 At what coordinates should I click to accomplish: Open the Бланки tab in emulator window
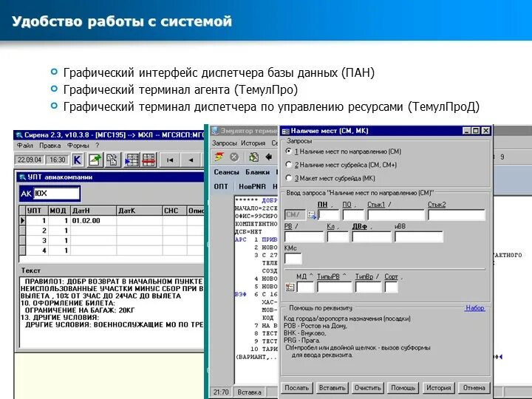(x=258, y=172)
